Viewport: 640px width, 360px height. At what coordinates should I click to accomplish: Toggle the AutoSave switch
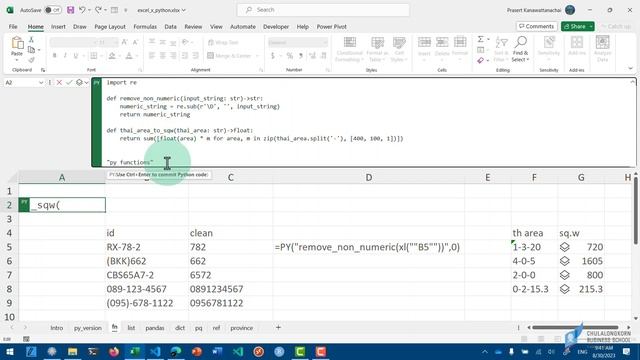pos(53,10)
